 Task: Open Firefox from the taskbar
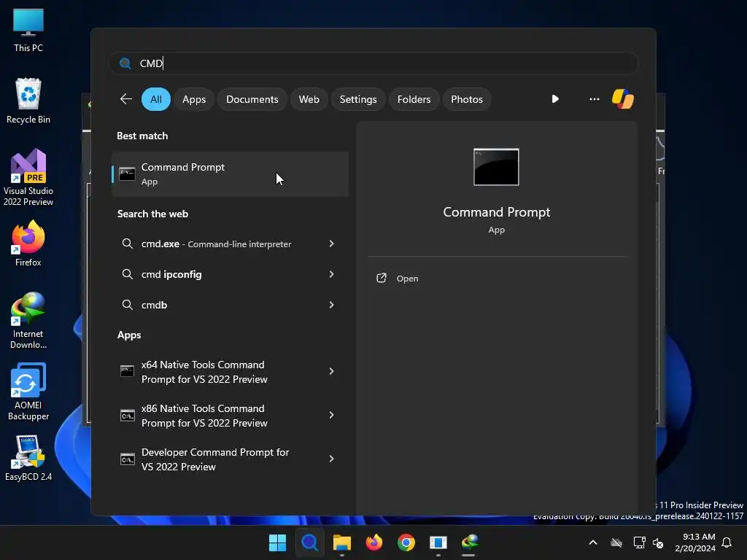click(374, 542)
